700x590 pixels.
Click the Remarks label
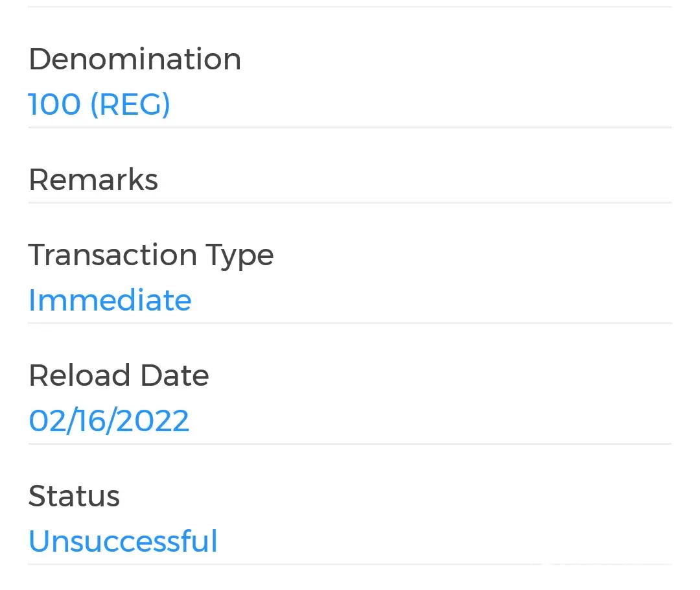[93, 180]
